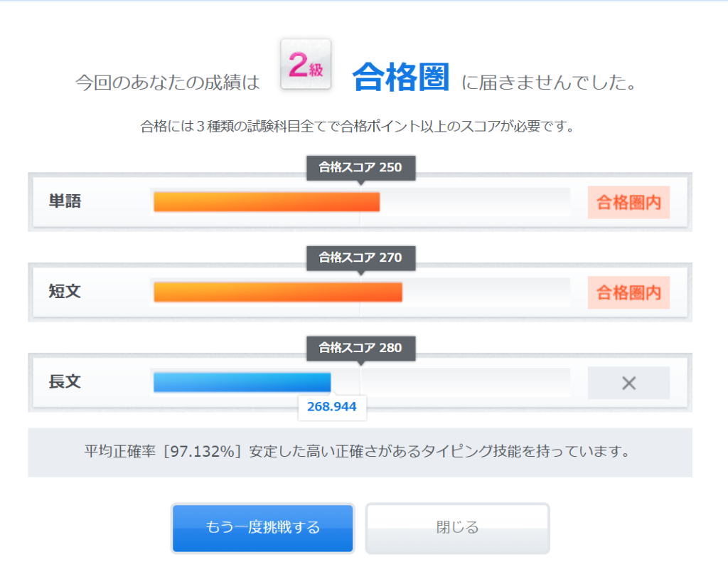Click the 合格スコア 280 marker
This screenshot has width=728, height=562.
[360, 348]
